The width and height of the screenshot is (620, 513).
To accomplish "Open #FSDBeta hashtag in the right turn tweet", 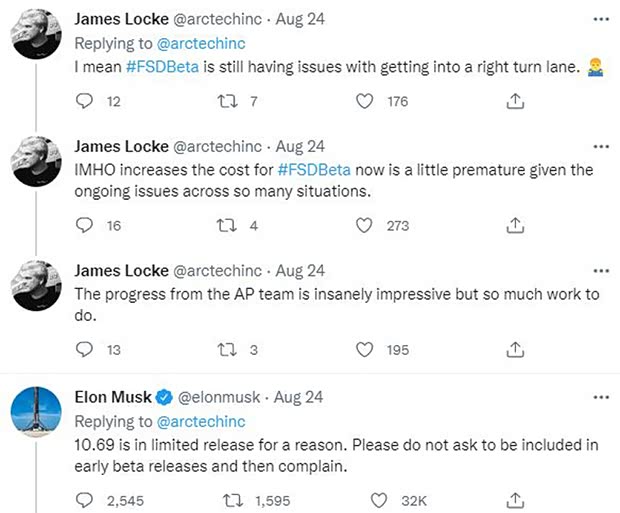I will point(165,65).
